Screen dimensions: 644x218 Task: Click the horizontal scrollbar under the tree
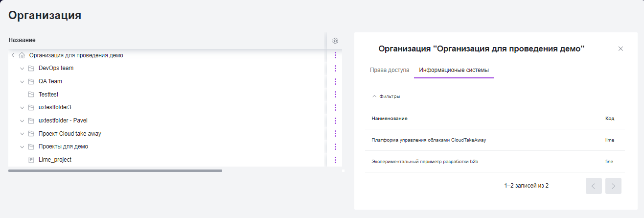point(115,170)
